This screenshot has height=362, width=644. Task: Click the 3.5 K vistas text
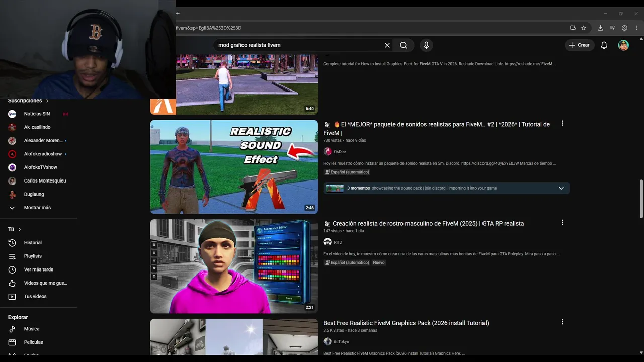tap(334, 330)
